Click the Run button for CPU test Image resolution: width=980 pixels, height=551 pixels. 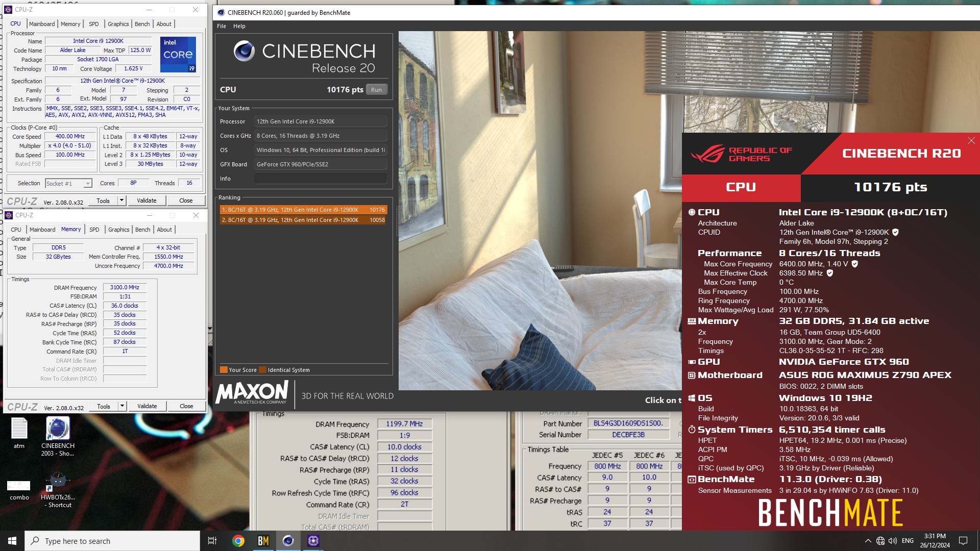click(377, 90)
